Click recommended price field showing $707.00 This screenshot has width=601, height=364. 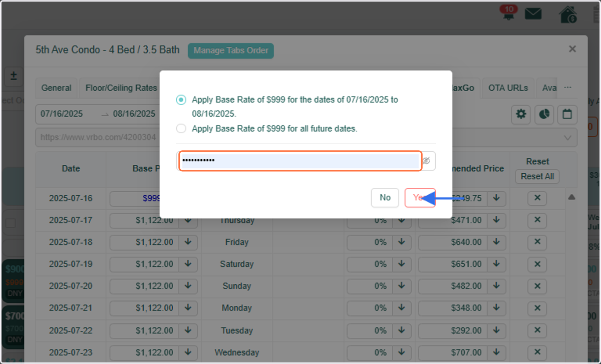(453, 352)
